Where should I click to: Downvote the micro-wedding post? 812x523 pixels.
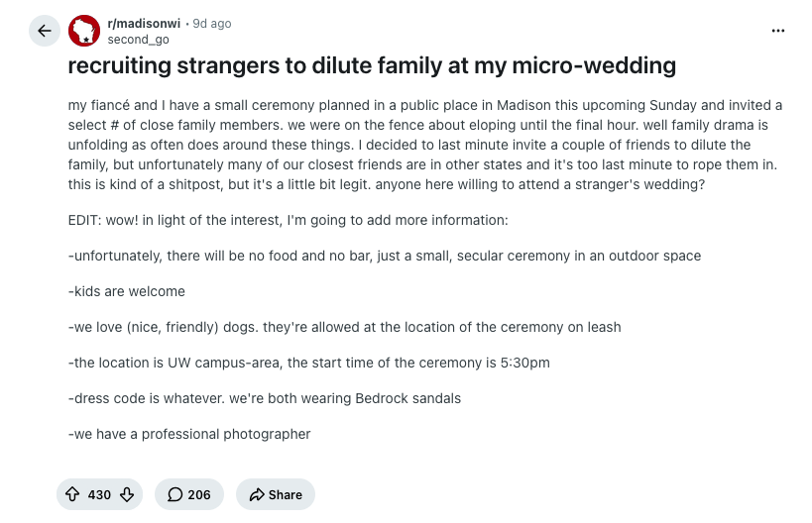click(127, 494)
